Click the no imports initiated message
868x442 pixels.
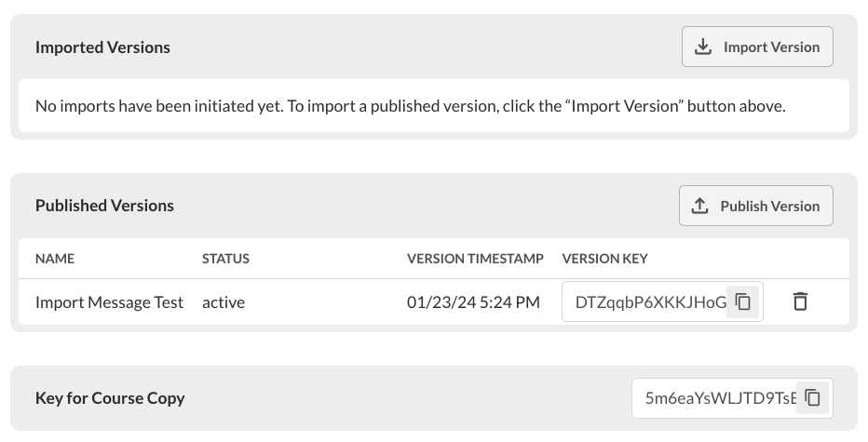[410, 106]
